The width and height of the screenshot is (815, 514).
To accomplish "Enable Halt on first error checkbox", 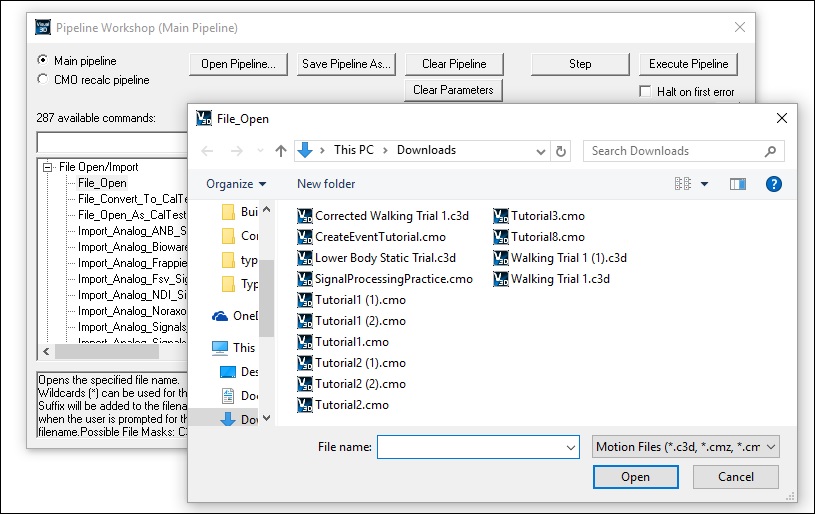I will [646, 92].
